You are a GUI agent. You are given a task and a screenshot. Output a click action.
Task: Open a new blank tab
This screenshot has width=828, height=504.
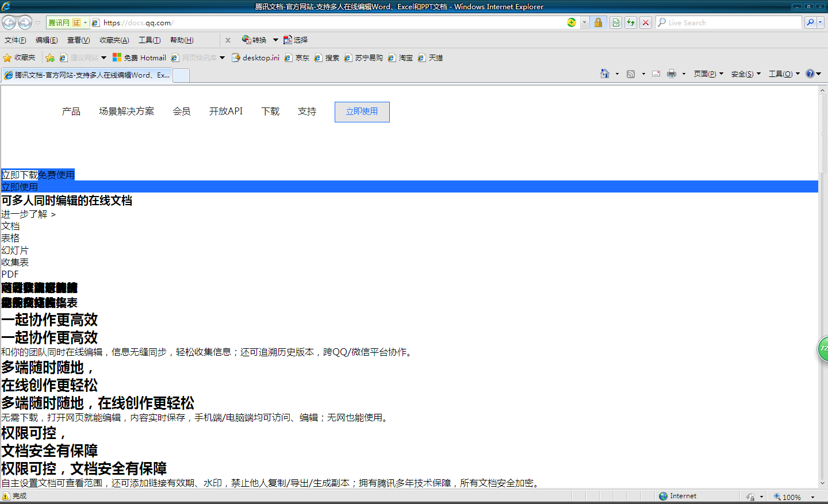pos(181,75)
